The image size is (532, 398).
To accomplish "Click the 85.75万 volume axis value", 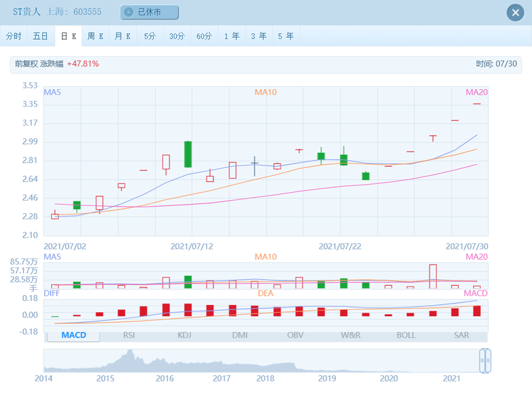I will click(x=24, y=262).
